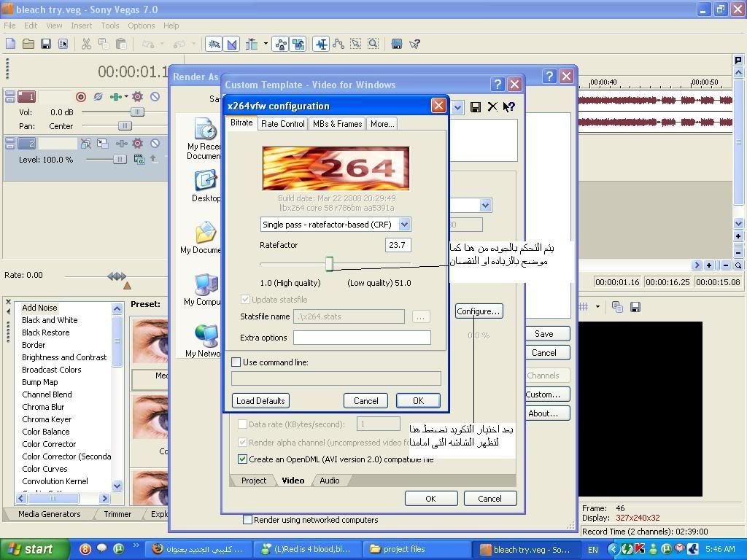This screenshot has height=560, width=747.
Task: Open the Desktop location icon
Action: coord(206,181)
